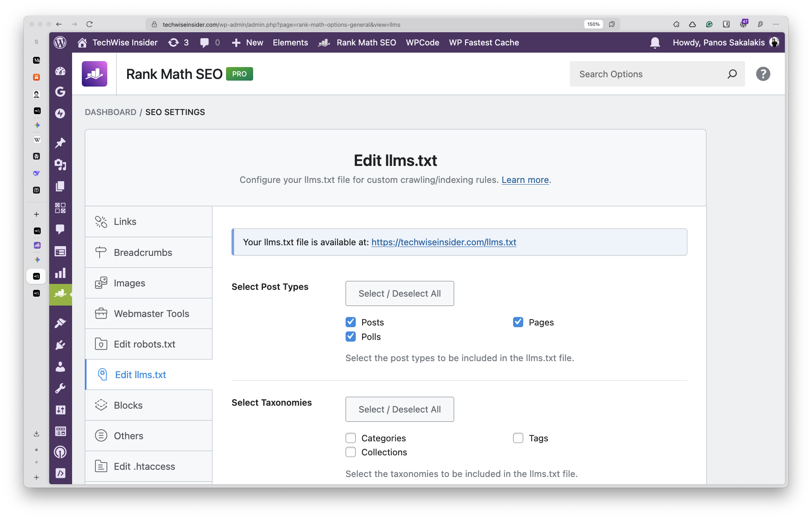Click the search magnifier icon in Search Options
Image resolution: width=812 pixels, height=519 pixels.
tap(732, 74)
